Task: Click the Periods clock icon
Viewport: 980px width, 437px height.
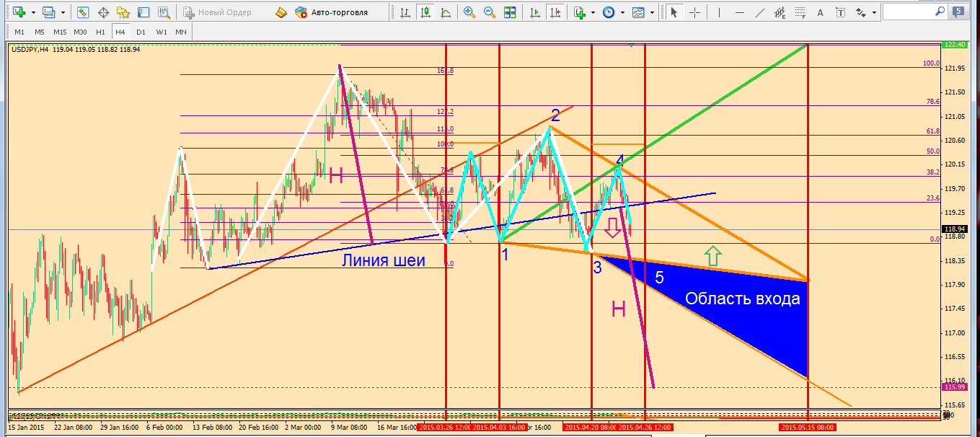Action: pos(609,12)
